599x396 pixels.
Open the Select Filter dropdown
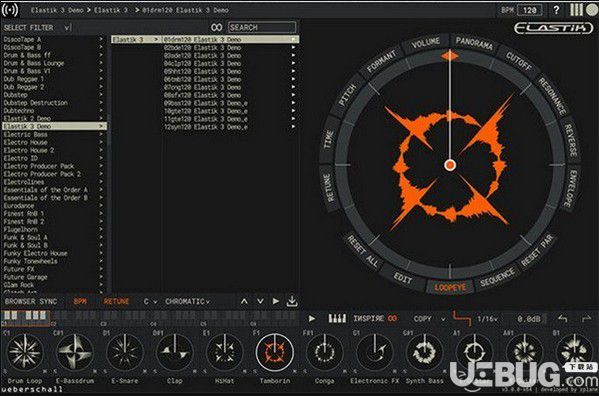click(x=37, y=27)
